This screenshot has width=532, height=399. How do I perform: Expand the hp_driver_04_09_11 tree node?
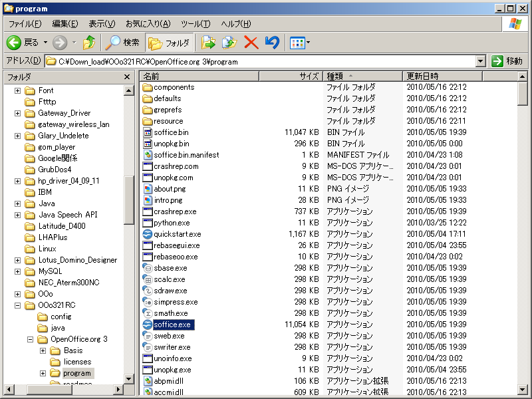pyautogui.click(x=18, y=181)
